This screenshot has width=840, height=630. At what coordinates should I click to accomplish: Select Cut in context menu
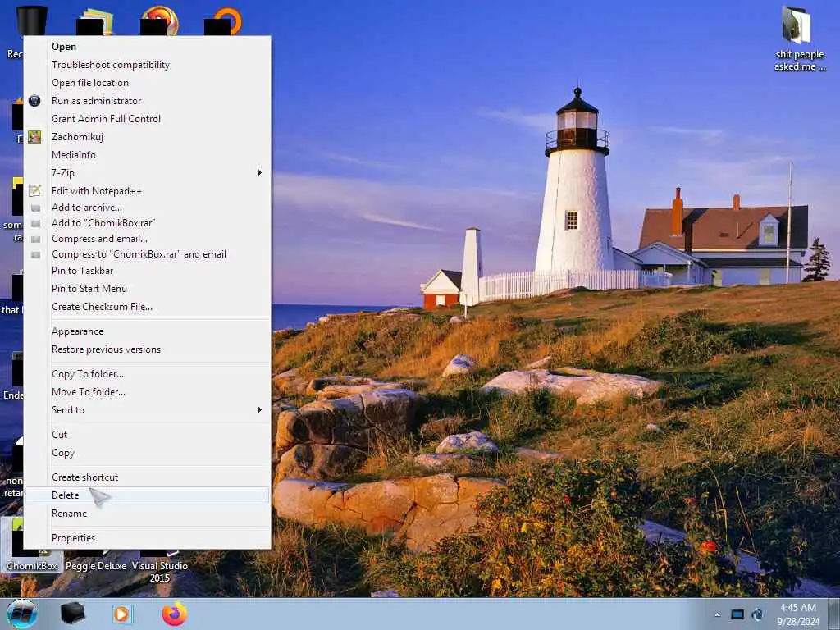[147, 435]
